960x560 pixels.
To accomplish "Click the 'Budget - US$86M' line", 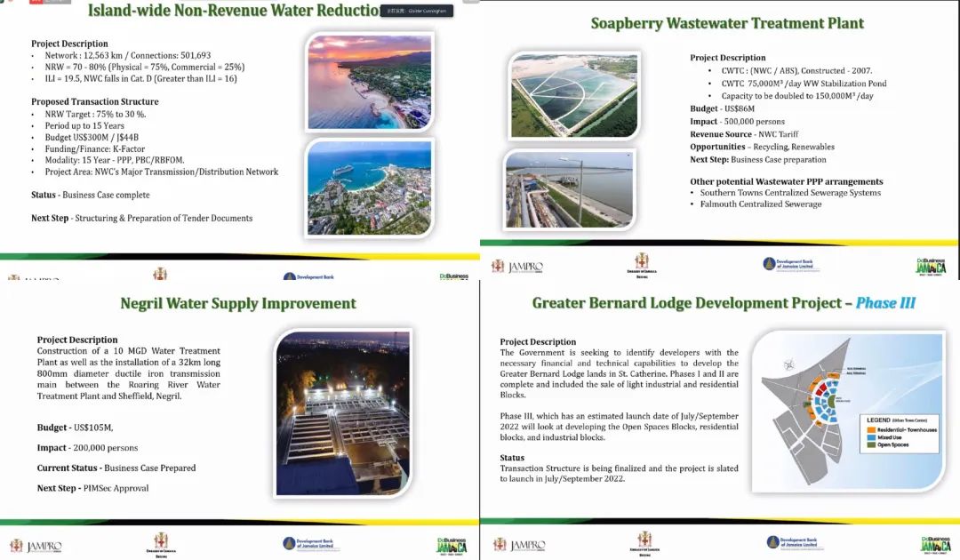I will (x=723, y=108).
